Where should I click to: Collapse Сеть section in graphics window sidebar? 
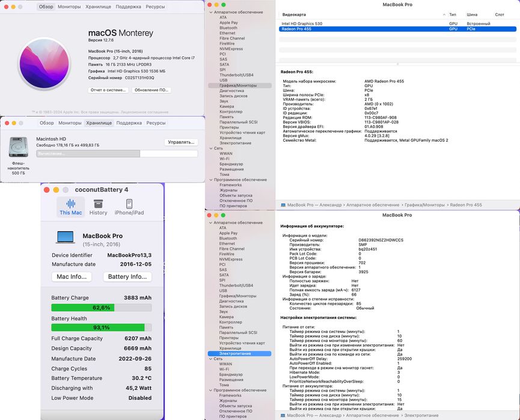[x=211, y=148]
